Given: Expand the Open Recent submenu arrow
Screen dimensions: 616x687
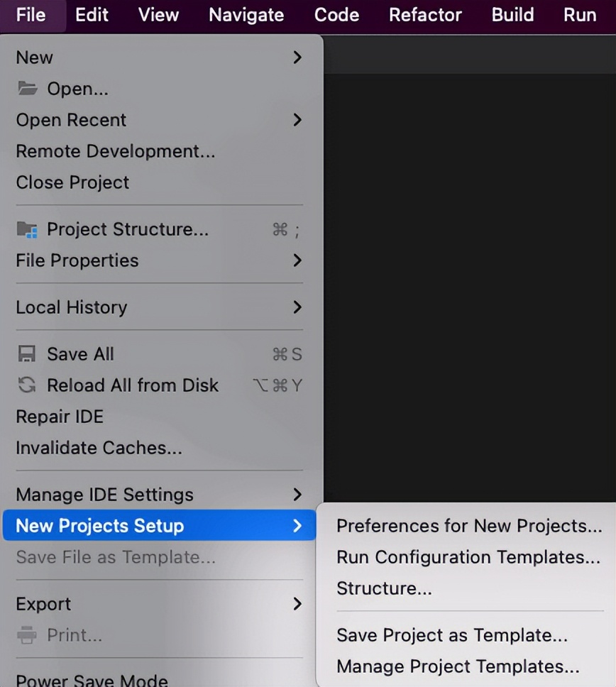Looking at the screenshot, I should [x=297, y=120].
